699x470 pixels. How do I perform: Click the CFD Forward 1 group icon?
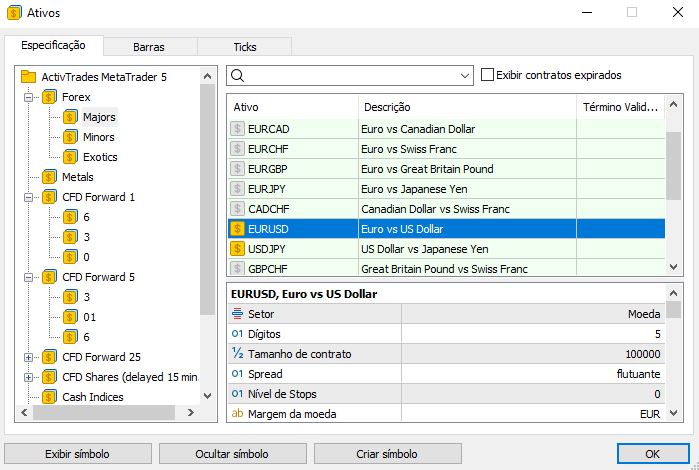(49, 197)
